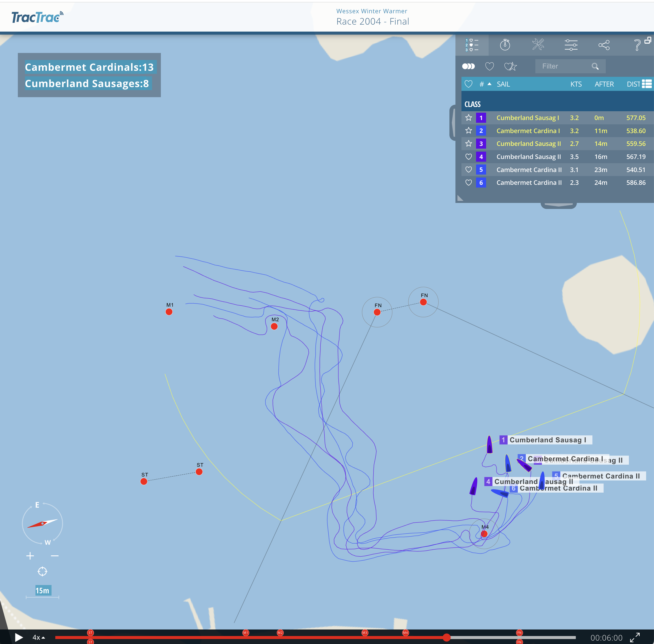654x644 pixels.
Task: Open the column chooser next to DIST
Action: click(x=647, y=84)
